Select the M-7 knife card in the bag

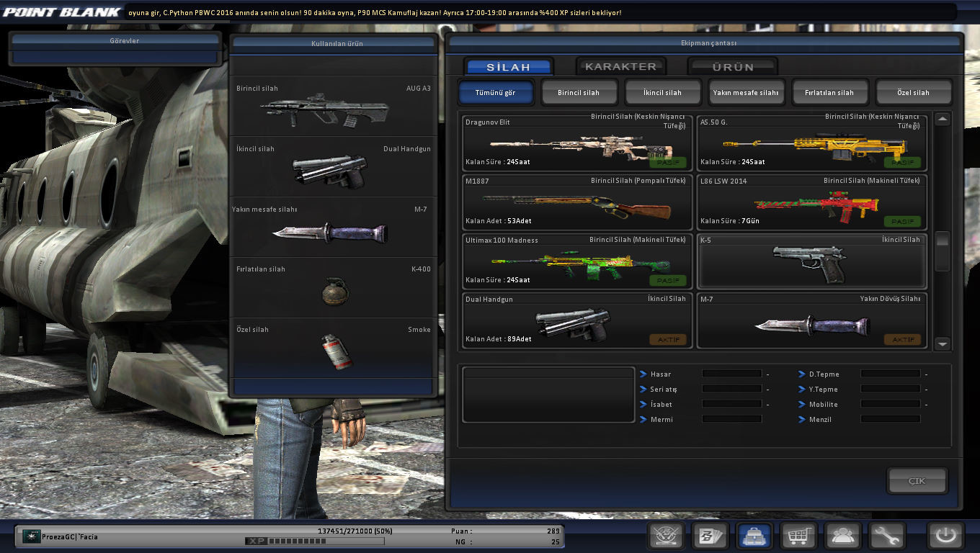point(812,320)
